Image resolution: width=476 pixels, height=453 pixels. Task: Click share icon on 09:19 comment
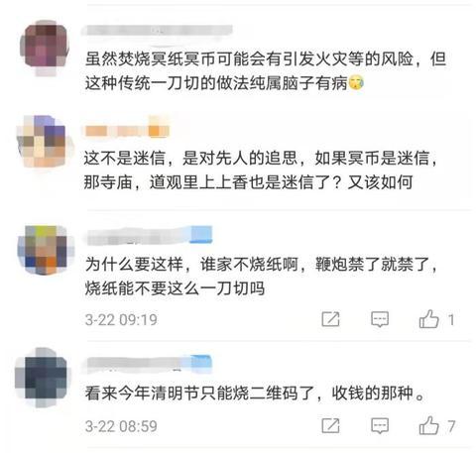(330, 319)
